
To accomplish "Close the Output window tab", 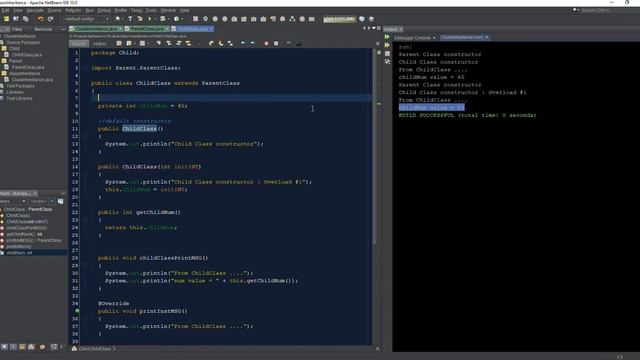I will tap(401, 29).
